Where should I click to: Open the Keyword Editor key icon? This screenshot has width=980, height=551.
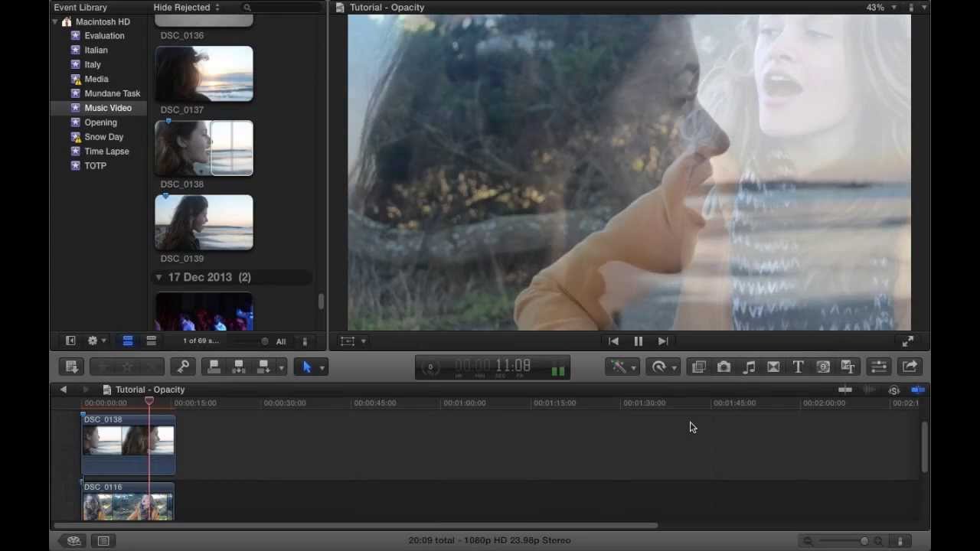183,367
